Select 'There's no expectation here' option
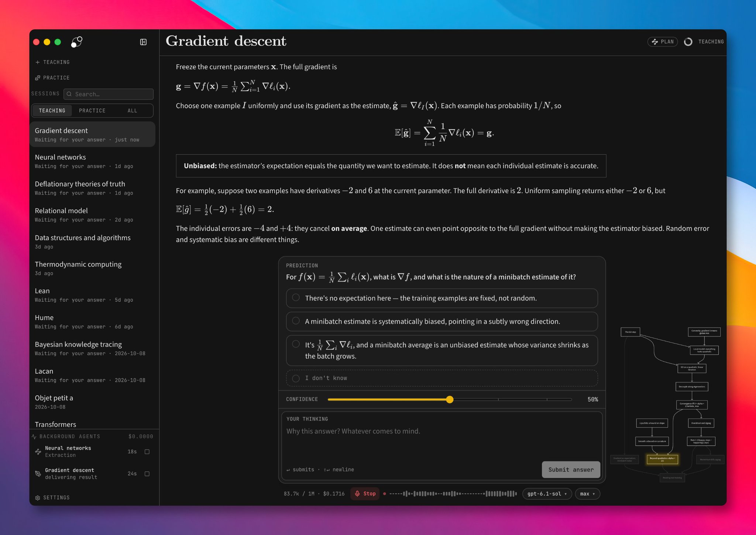 [442, 298]
